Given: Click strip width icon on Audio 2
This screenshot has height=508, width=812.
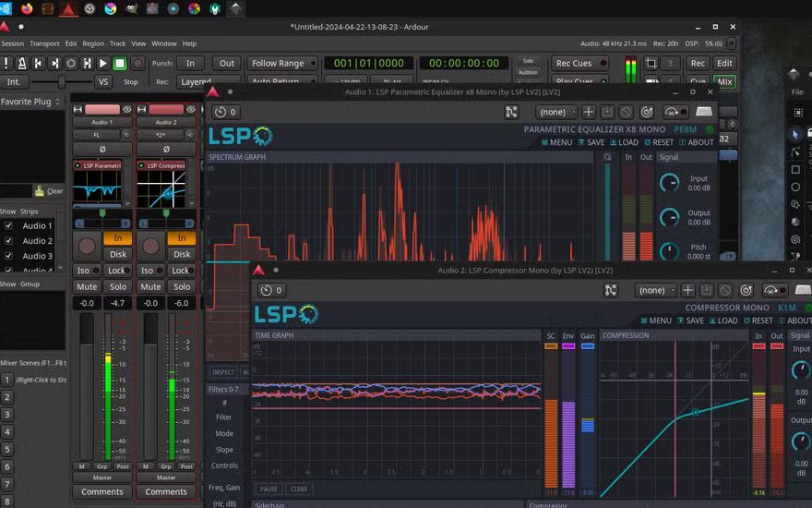Looking at the screenshot, I should coord(142,109).
